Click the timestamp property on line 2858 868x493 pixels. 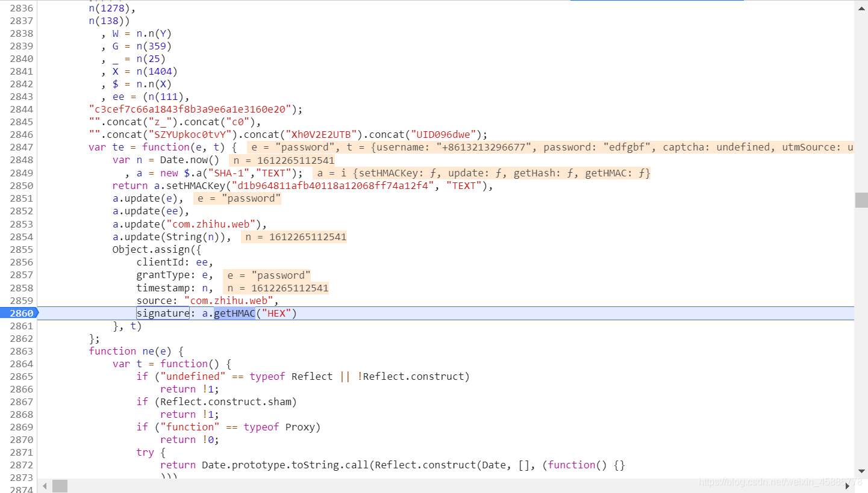pyautogui.click(x=163, y=288)
